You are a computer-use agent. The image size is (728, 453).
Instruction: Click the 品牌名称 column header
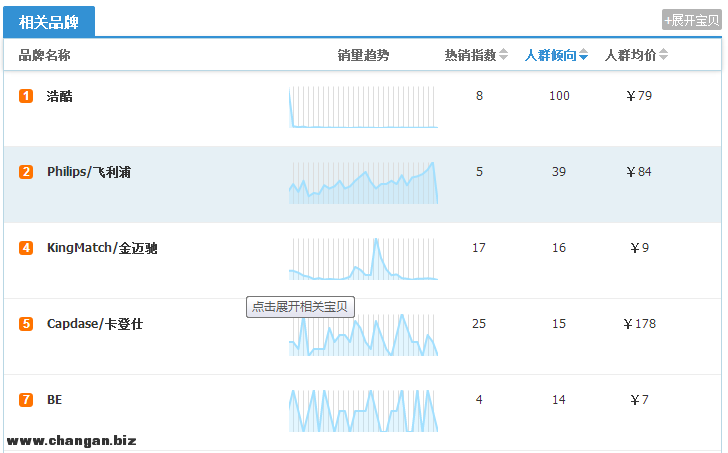tap(45, 55)
